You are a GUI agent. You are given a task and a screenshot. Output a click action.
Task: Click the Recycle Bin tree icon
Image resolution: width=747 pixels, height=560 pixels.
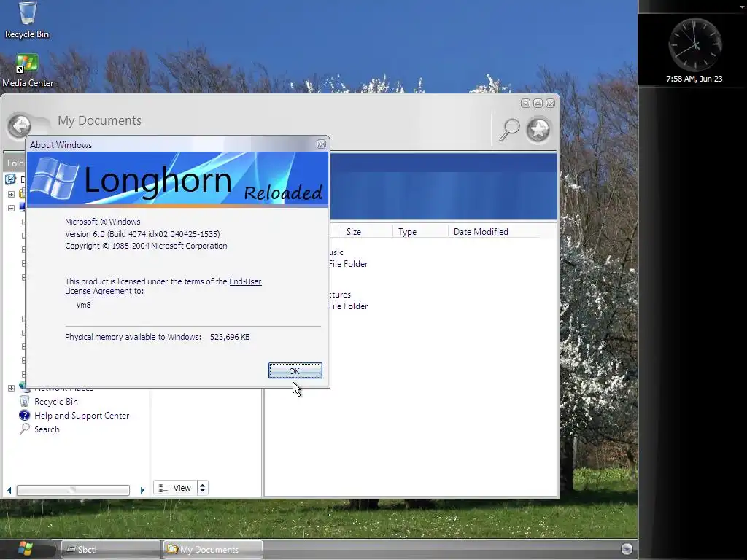tap(24, 402)
